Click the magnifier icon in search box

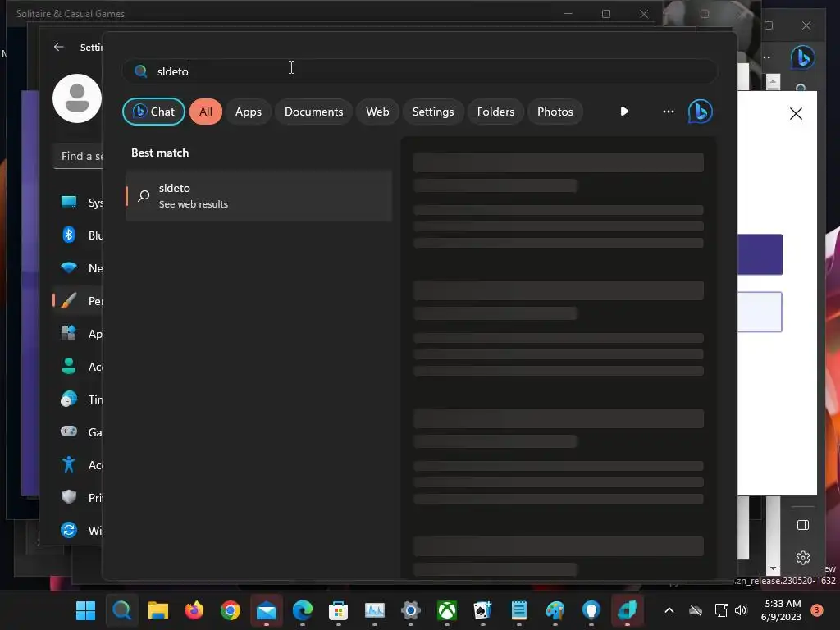click(x=141, y=71)
